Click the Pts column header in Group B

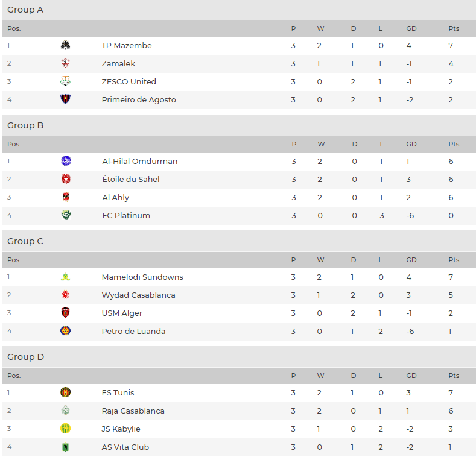pos(454,144)
